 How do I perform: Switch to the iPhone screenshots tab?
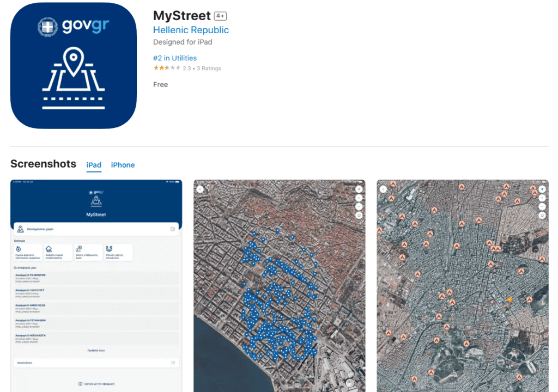pos(123,165)
